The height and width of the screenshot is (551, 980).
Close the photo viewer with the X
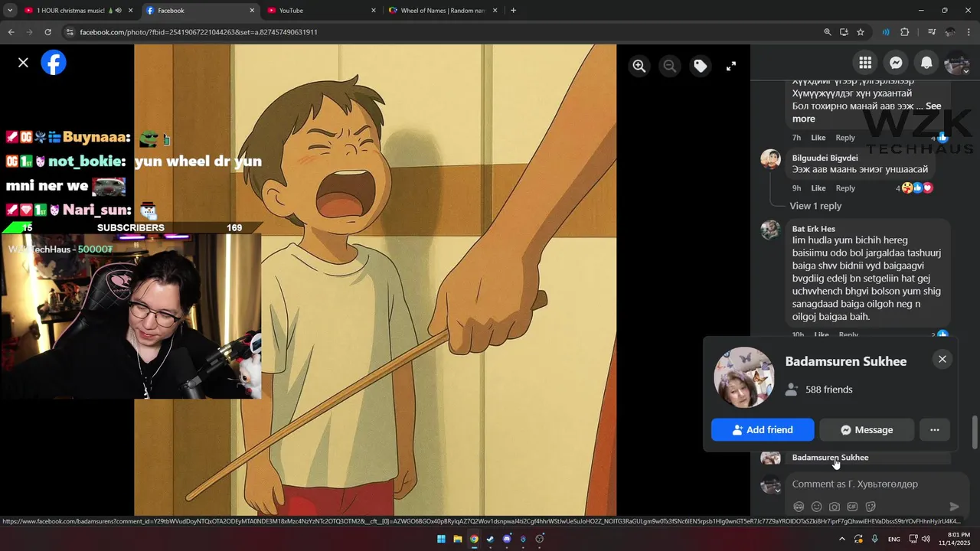click(23, 63)
